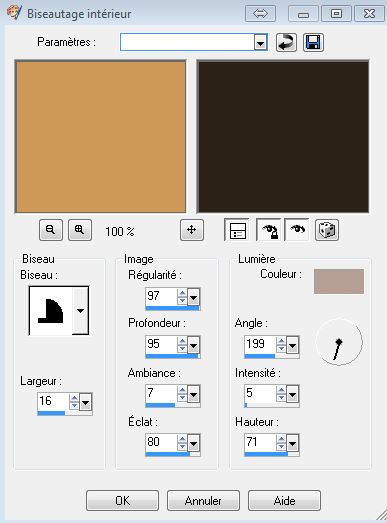Click the Angle spinner arrows
This screenshot has width=387, height=523.
click(x=281, y=345)
